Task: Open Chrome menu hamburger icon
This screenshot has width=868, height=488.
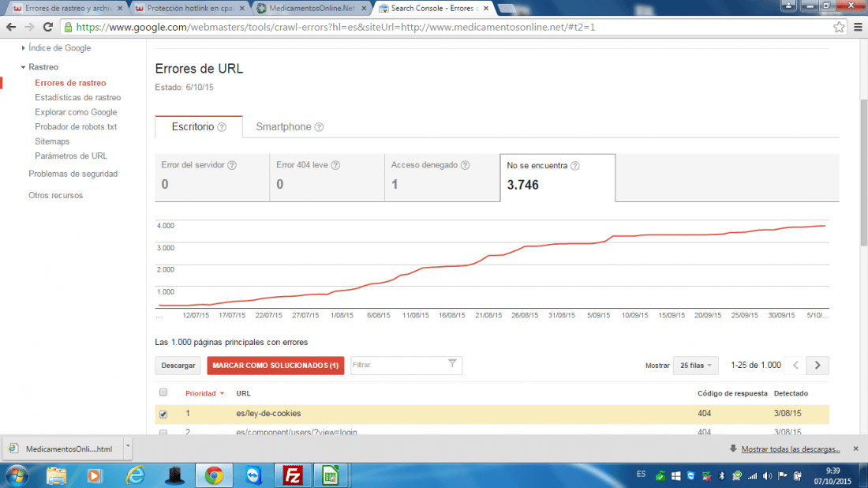Action: pyautogui.click(x=858, y=27)
